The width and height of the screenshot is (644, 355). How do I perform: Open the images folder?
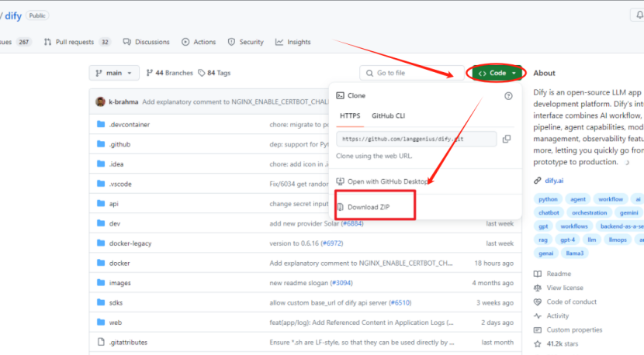120,283
